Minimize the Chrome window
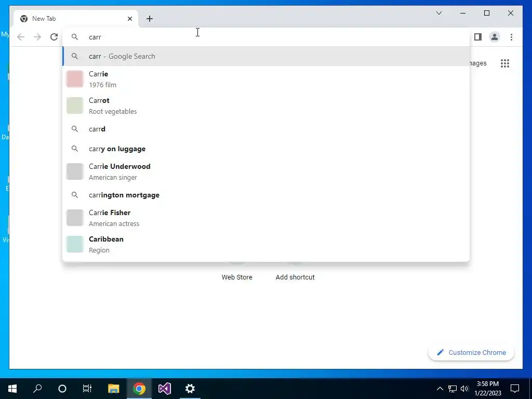Screen dimensions: 532x399 click(463, 13)
